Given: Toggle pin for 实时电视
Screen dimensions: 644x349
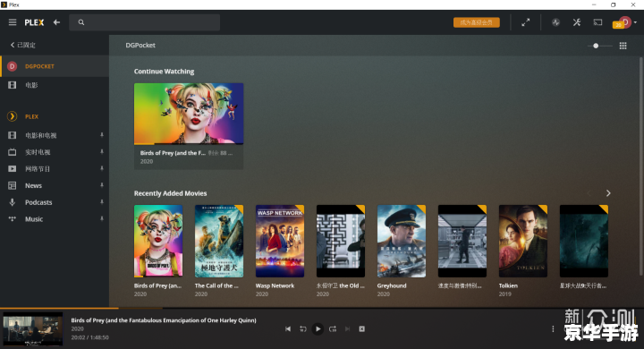Looking at the screenshot, I should coord(102,152).
